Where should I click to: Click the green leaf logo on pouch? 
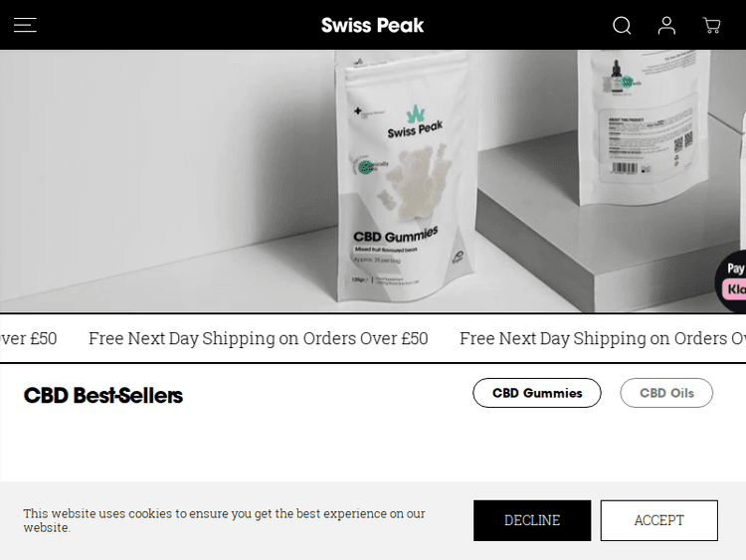[415, 113]
